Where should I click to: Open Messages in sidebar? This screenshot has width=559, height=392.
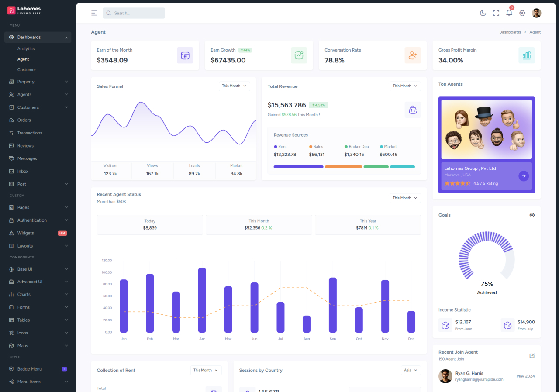[x=38, y=158]
